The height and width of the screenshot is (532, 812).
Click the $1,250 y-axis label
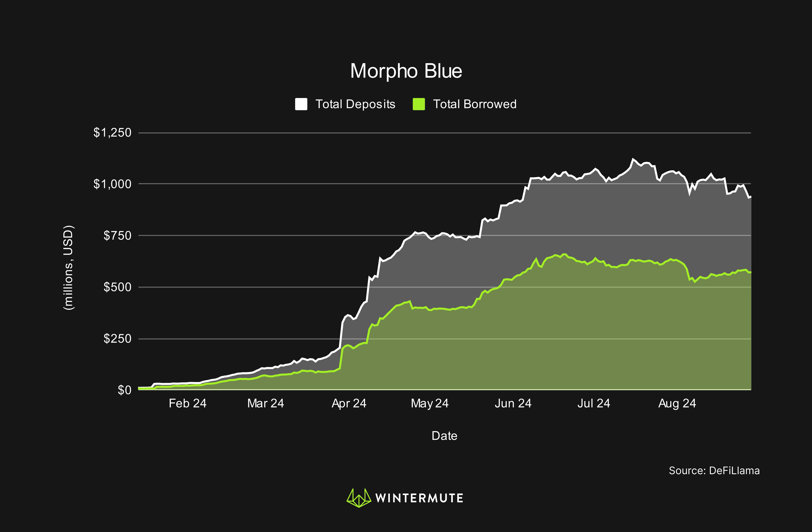[112, 132]
